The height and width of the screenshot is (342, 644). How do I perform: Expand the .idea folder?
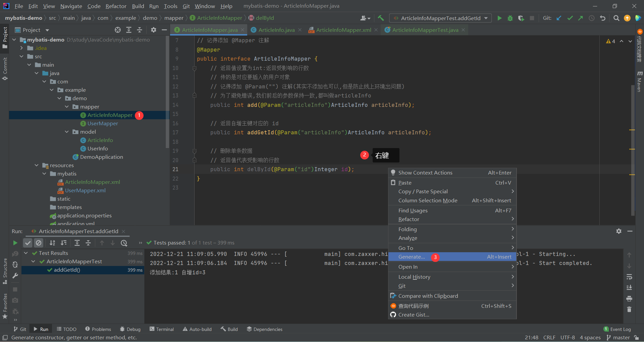(21, 48)
